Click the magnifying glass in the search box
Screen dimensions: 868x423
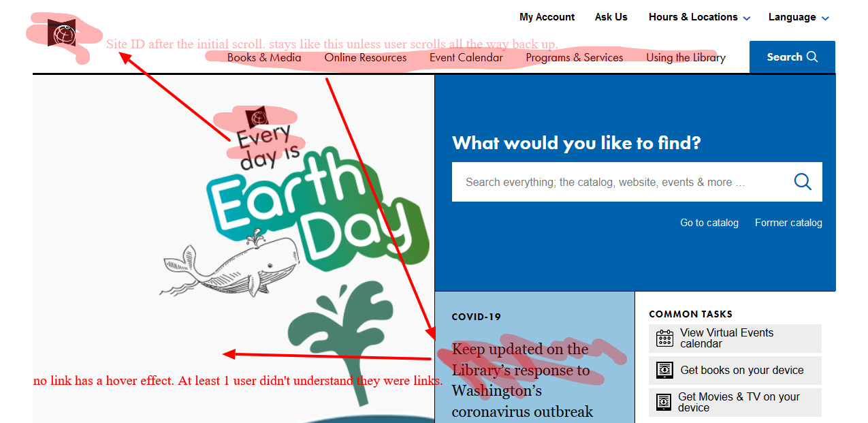[803, 182]
